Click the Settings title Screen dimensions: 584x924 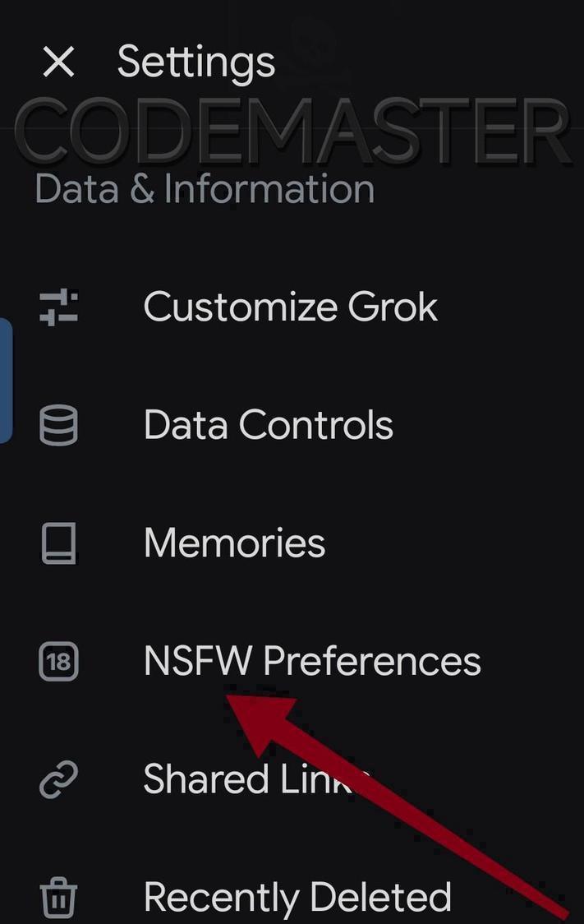(x=196, y=62)
